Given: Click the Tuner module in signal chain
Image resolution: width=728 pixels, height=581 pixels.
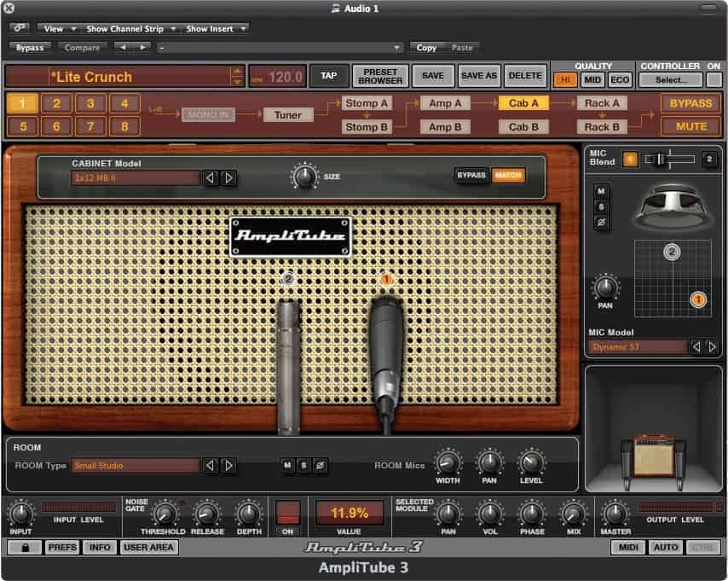Looking at the screenshot, I should click(287, 114).
